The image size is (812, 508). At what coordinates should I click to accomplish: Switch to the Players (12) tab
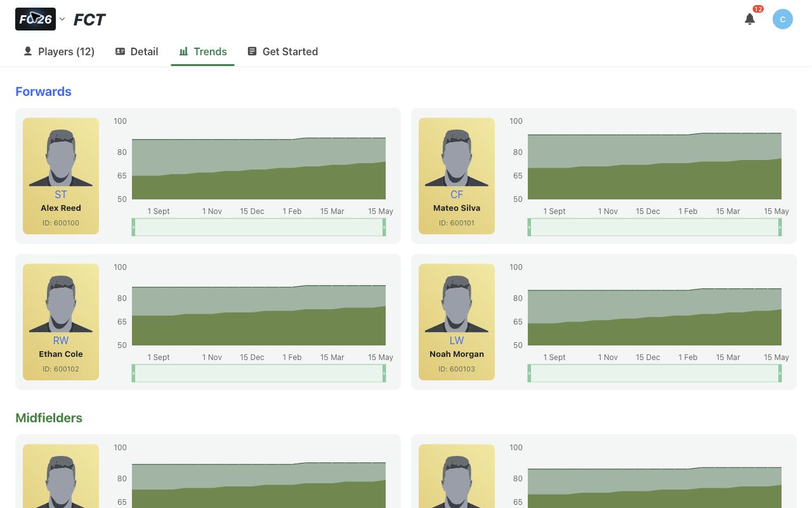tap(58, 51)
